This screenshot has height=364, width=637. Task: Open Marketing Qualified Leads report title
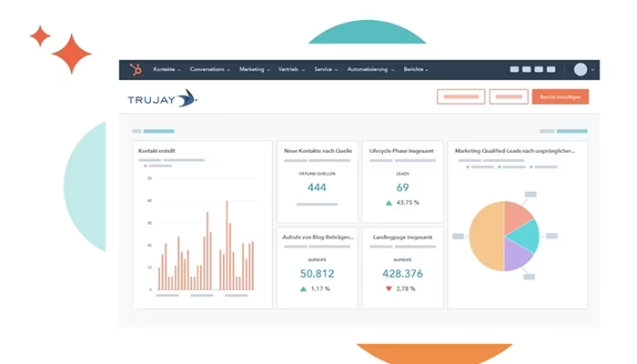point(515,151)
